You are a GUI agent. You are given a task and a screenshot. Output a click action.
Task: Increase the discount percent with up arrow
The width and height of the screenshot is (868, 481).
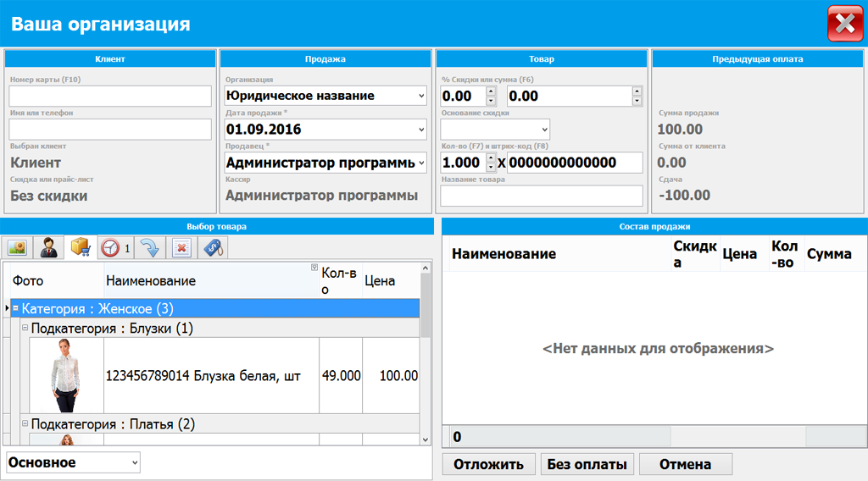[491, 91]
